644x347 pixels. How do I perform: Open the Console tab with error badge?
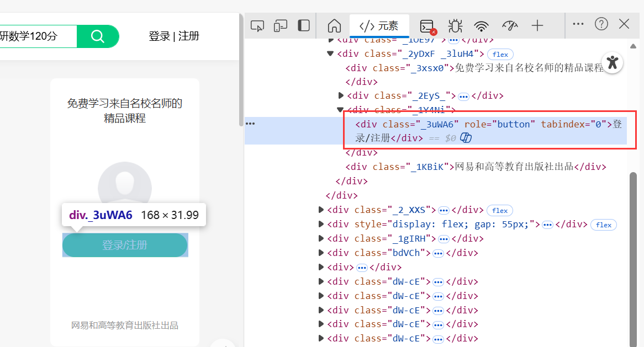click(x=427, y=26)
